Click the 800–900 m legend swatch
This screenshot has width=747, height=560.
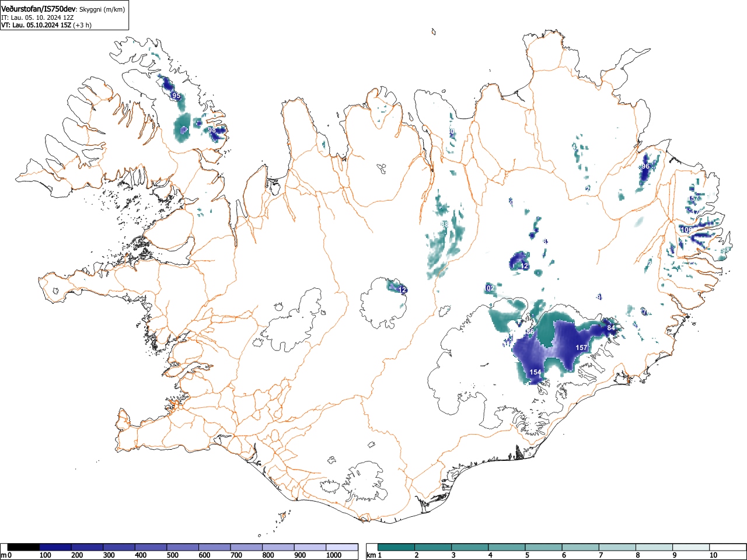pos(278,547)
